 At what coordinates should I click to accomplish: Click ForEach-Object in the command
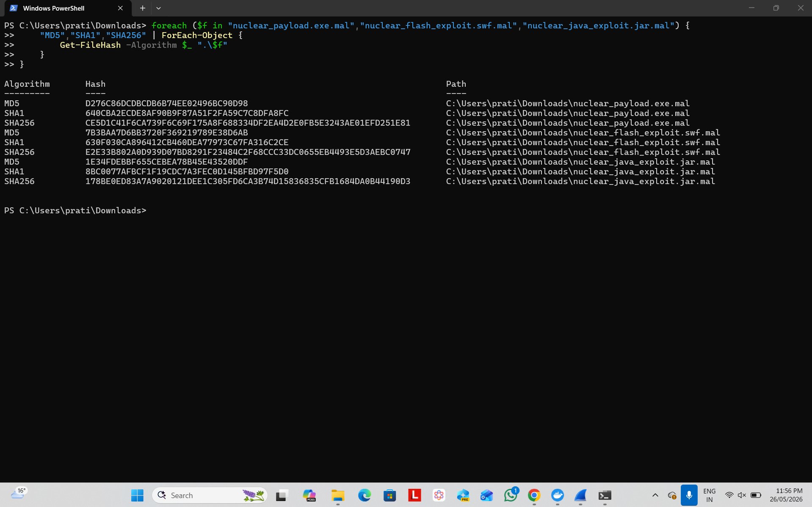click(197, 35)
